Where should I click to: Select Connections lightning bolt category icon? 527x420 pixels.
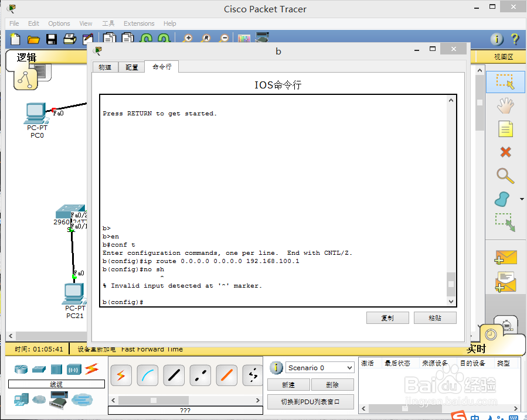(x=92, y=369)
